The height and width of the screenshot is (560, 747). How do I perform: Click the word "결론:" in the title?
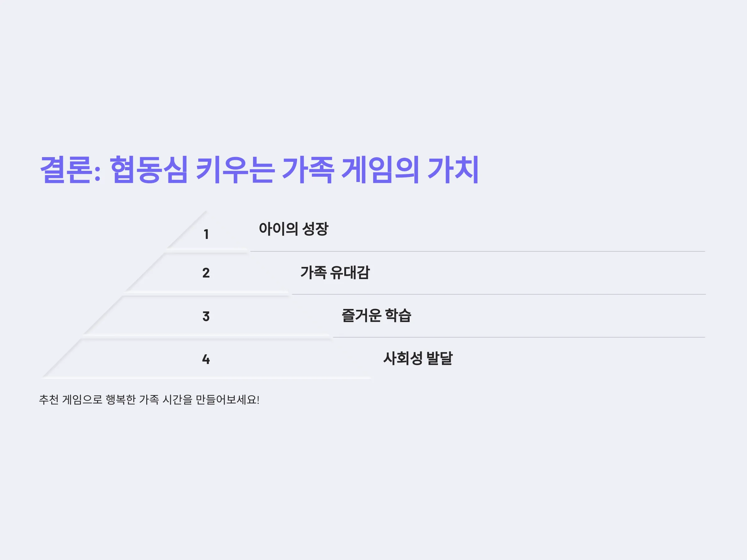70,170
